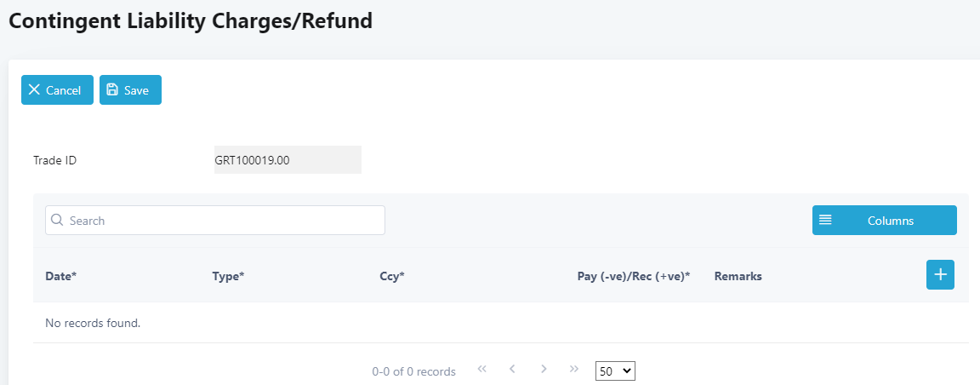The width and height of the screenshot is (980, 385).
Task: Click the list-lines icon on the Columns button
Action: [825, 221]
